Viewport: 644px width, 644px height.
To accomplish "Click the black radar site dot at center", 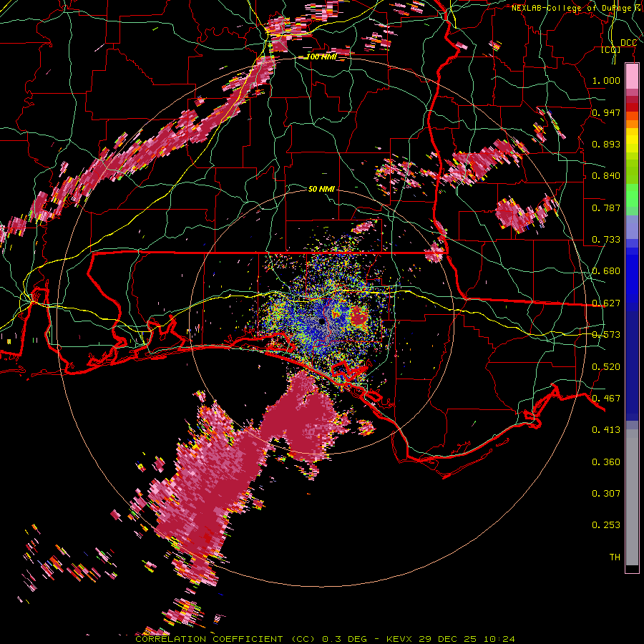I will (322, 321).
